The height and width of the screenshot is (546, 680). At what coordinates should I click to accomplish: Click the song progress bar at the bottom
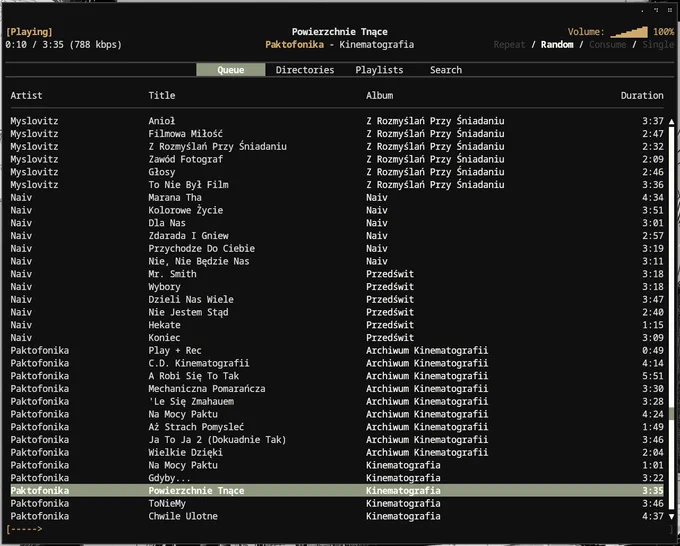(340, 529)
